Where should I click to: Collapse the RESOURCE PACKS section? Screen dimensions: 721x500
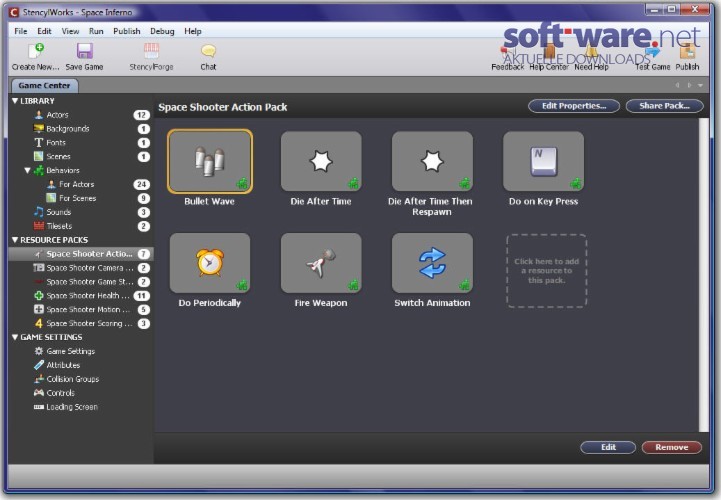click(x=15, y=240)
